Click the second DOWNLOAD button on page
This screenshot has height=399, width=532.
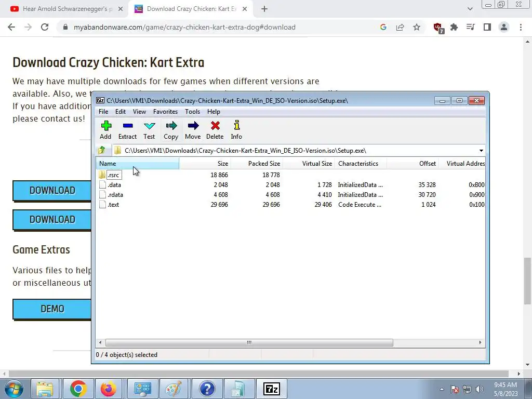[52, 220]
